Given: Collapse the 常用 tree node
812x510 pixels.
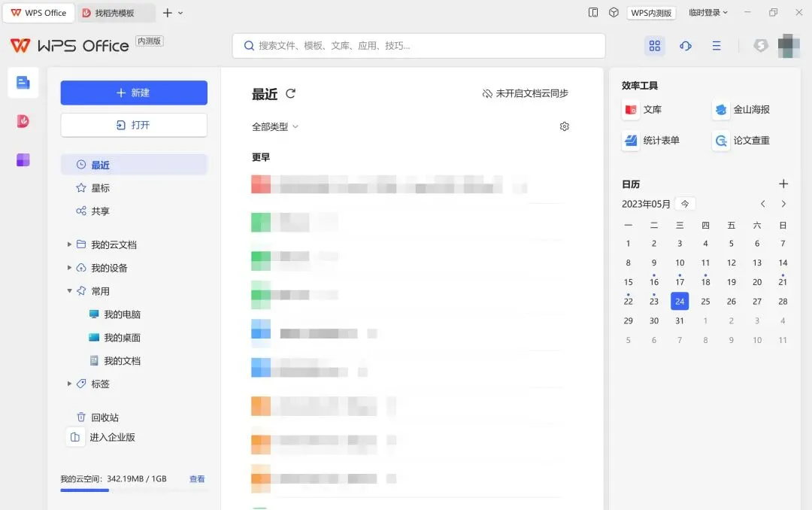Looking at the screenshot, I should (x=69, y=291).
